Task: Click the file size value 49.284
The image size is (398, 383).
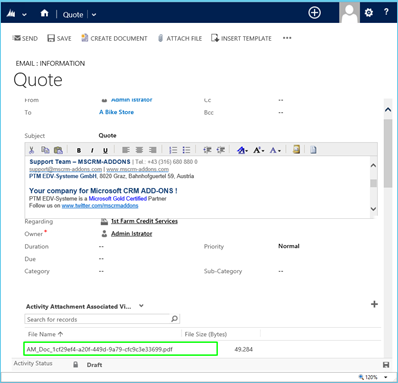Action: pyautogui.click(x=243, y=350)
